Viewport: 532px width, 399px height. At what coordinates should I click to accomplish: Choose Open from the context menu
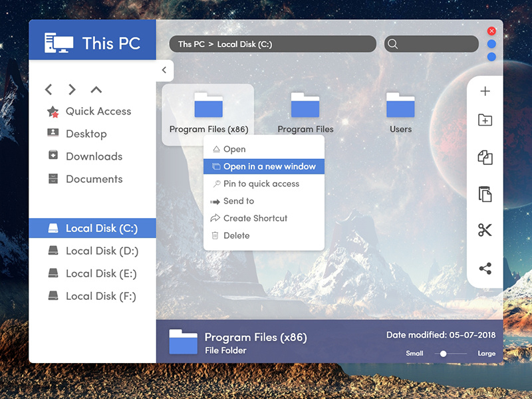click(x=264, y=149)
